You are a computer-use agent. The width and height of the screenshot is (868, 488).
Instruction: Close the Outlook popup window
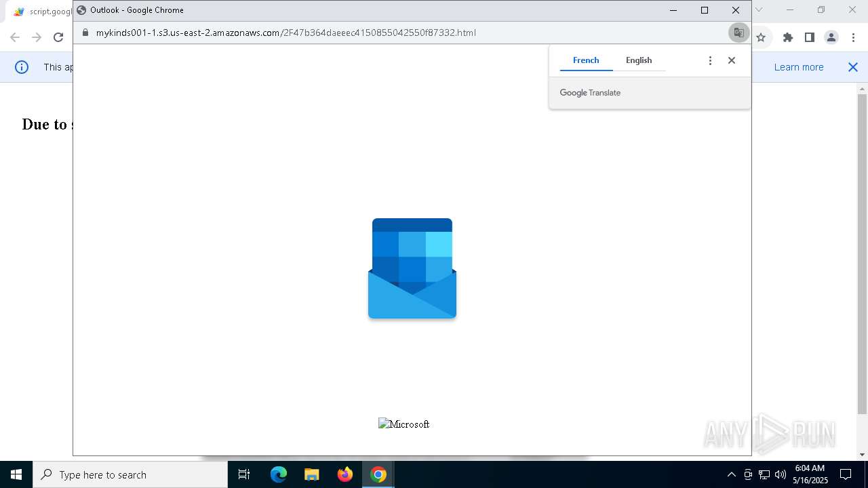(736, 10)
